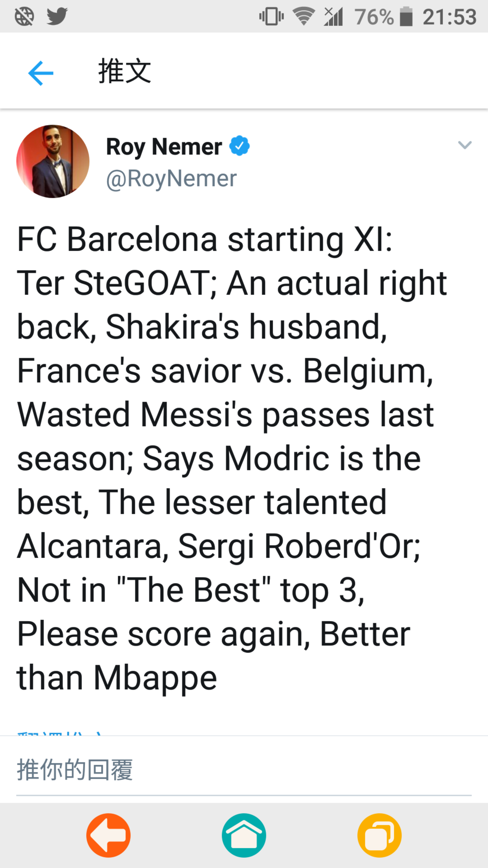Open the @RoyNemer handle link

pos(171,178)
